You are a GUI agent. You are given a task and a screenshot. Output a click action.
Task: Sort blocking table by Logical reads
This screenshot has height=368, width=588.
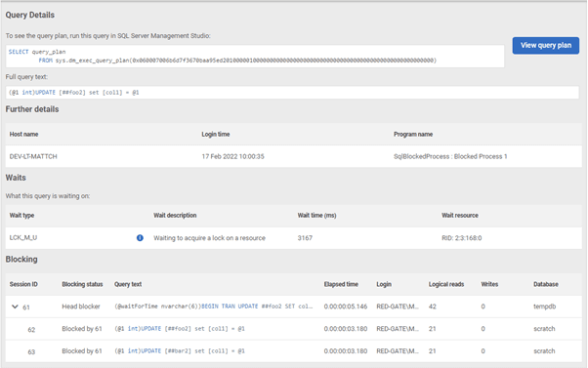pos(446,284)
